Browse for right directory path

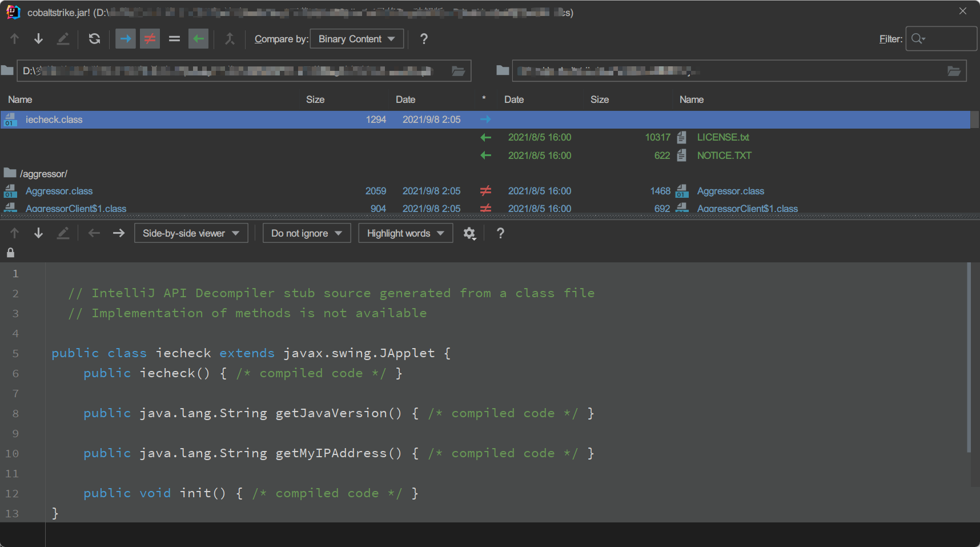(x=954, y=71)
